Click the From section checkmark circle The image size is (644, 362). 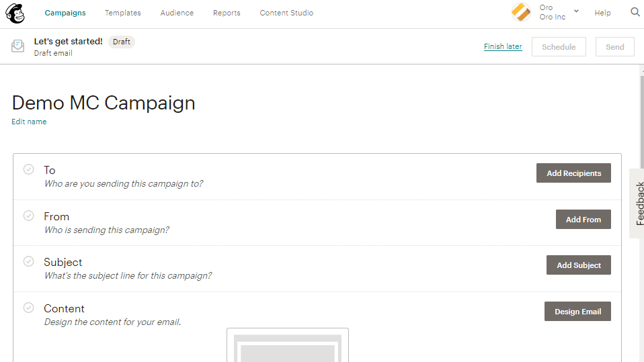coord(28,216)
